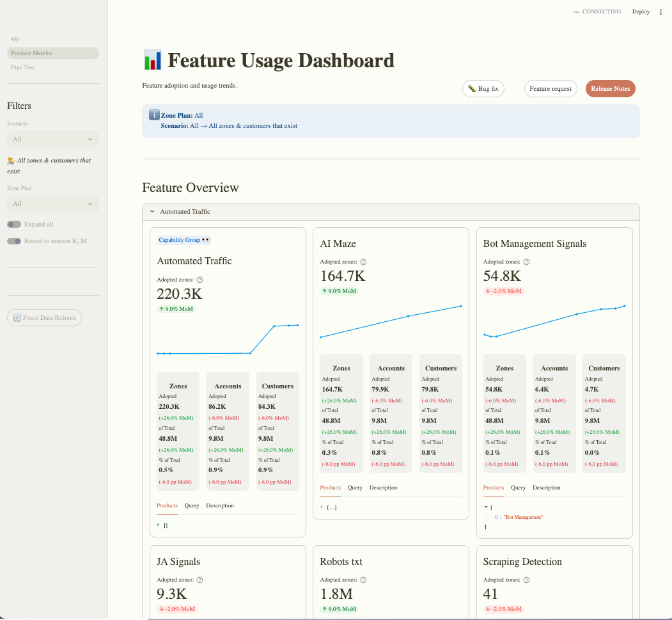Open the Description tab on Automated Traffic card
Screen dimensions: 672x620
[220, 505]
